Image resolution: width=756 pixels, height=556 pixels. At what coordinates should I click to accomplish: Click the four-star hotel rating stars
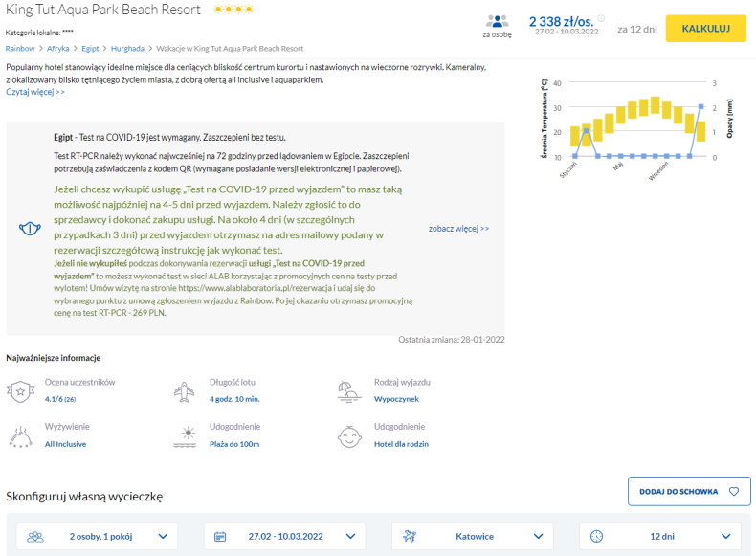coord(233,10)
